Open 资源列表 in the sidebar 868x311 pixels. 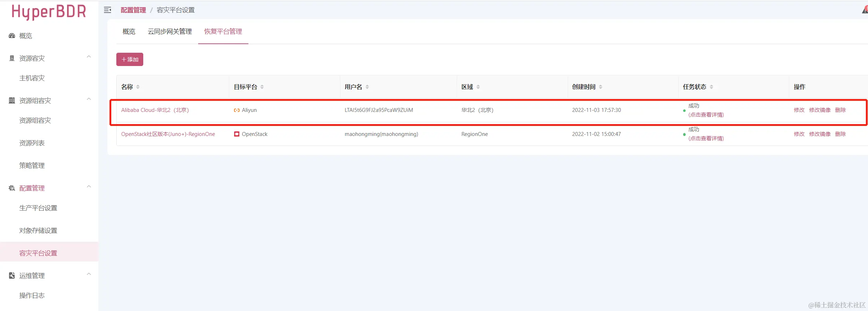pos(32,143)
